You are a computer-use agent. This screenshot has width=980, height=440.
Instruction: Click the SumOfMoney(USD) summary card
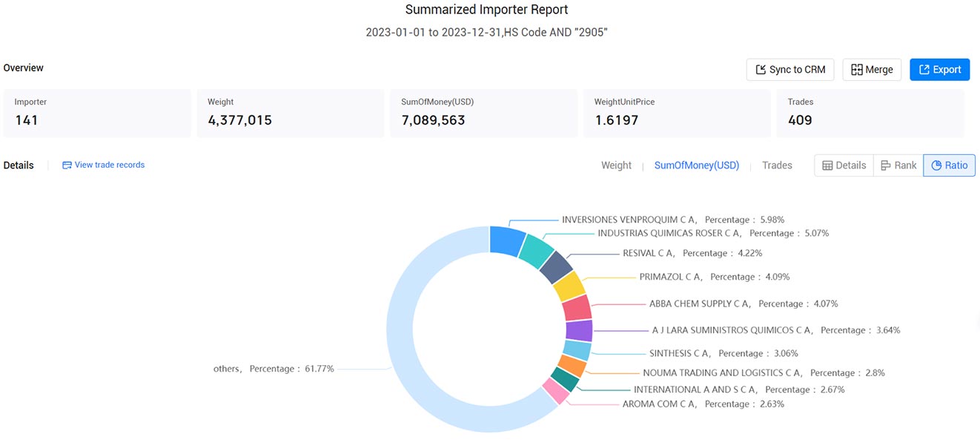[484, 113]
